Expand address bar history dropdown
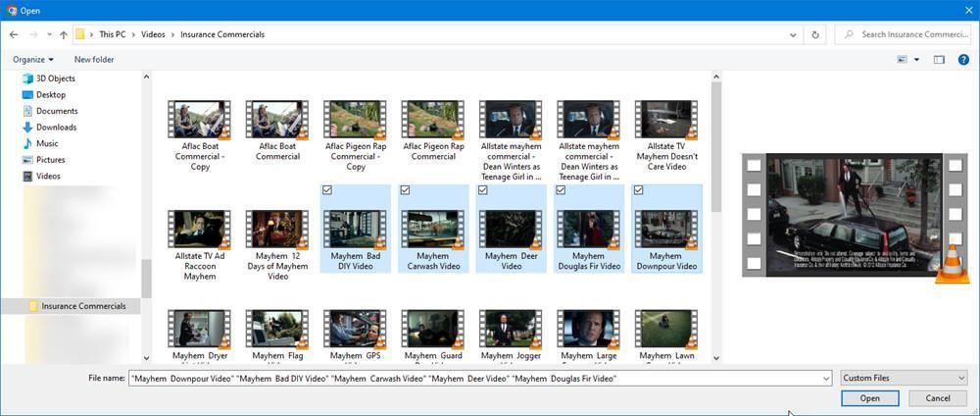The height and width of the screenshot is (416, 980). pos(793,35)
